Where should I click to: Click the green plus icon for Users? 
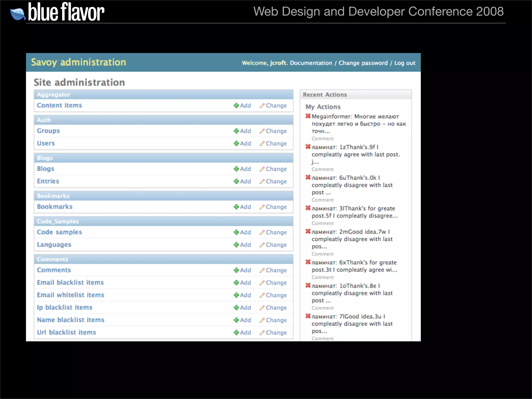pyautogui.click(x=236, y=143)
